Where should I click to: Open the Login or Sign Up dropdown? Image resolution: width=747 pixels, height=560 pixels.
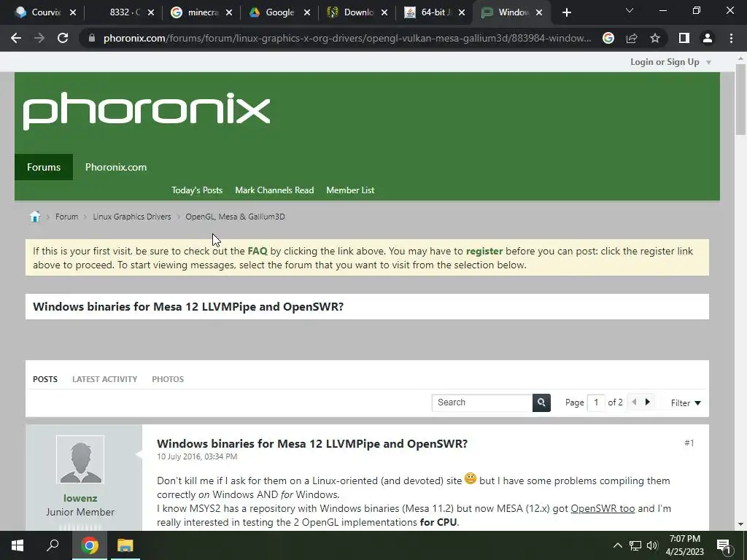[x=671, y=62]
